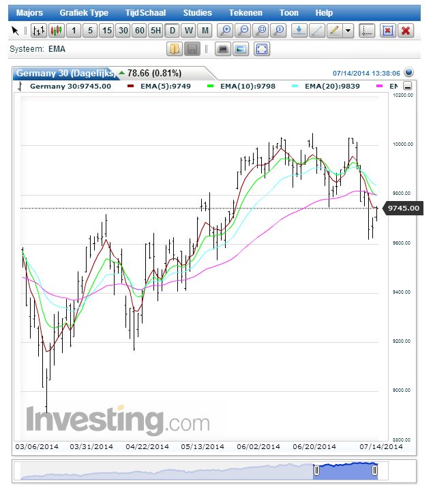Open the Grafiek Type menu

click(84, 12)
